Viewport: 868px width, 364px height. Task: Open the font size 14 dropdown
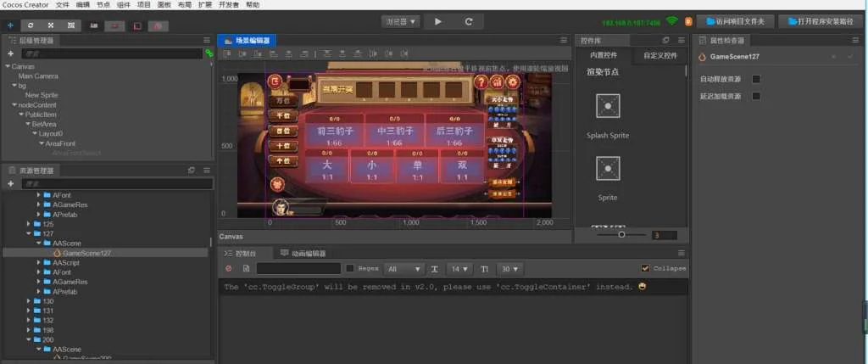pyautogui.click(x=459, y=269)
